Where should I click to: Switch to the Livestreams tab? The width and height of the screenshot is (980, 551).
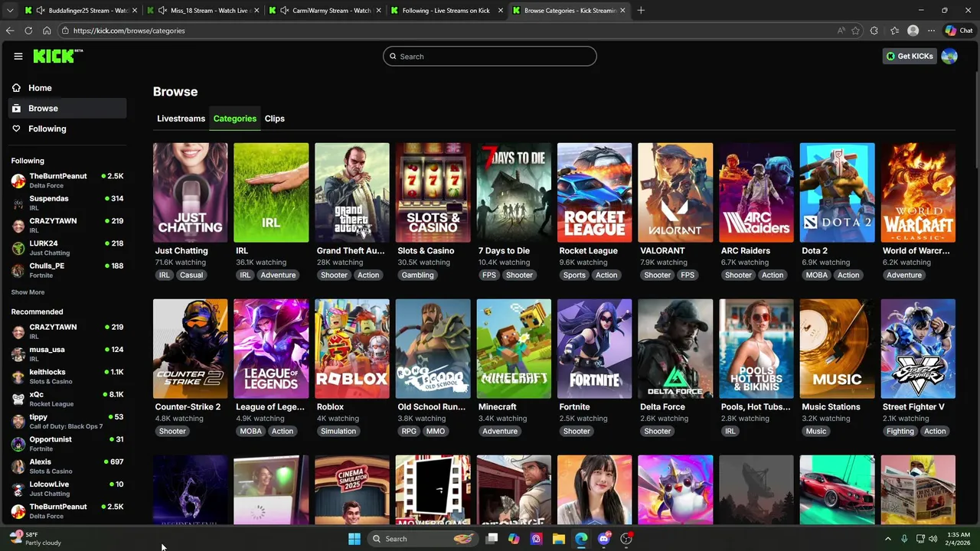click(x=181, y=119)
